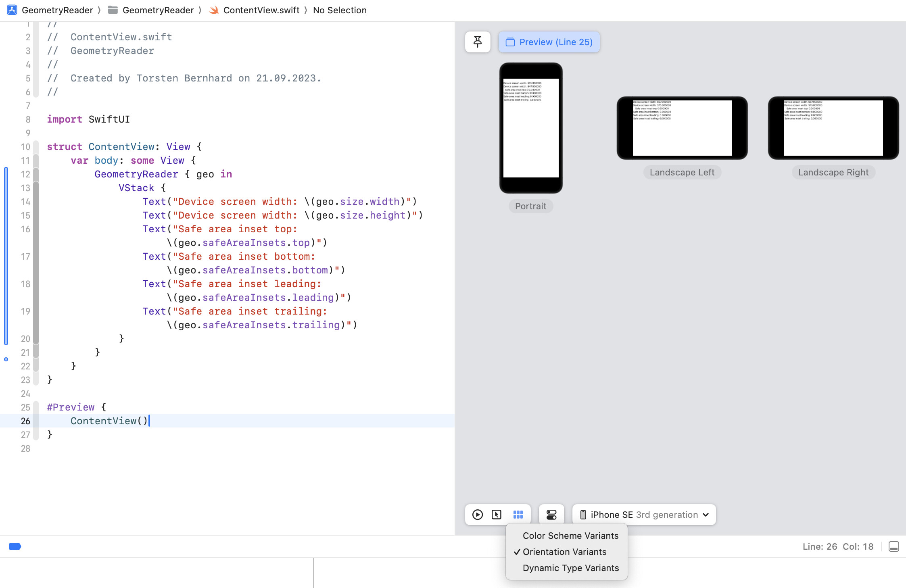906x588 pixels.
Task: Click line number 26 in the gutter
Action: [25, 421]
